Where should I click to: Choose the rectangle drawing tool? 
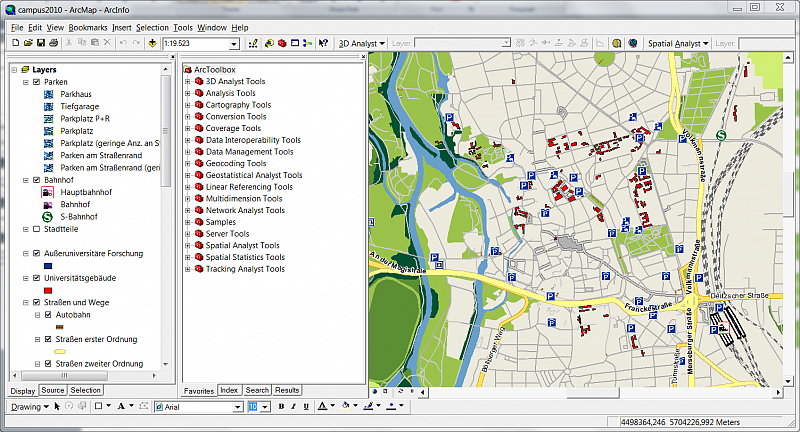98,406
